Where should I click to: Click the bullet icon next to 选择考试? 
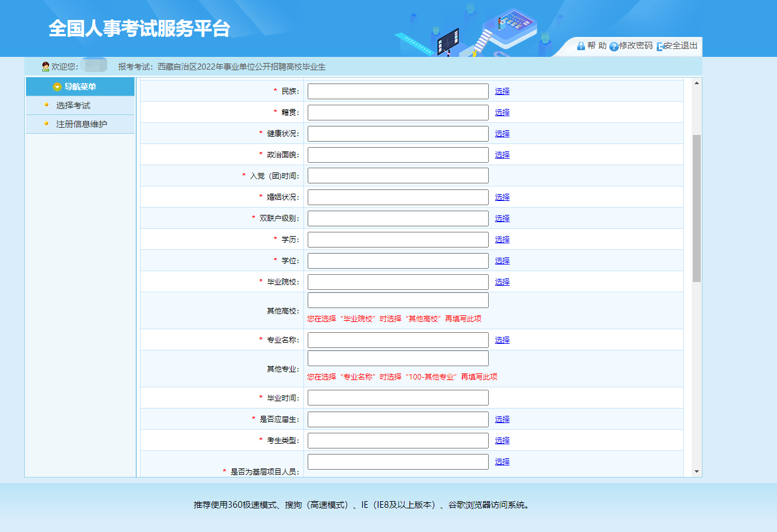46,105
